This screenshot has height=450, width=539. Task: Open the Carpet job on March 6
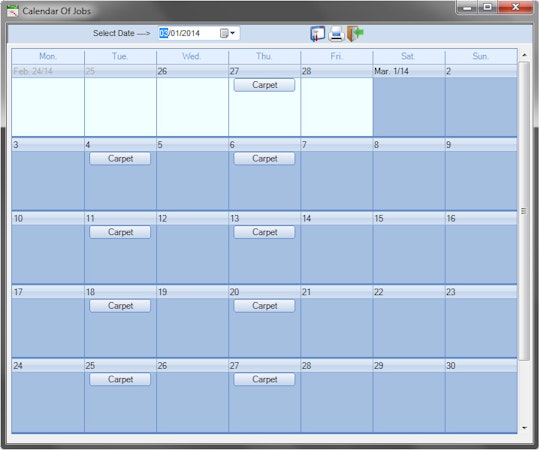(x=264, y=158)
